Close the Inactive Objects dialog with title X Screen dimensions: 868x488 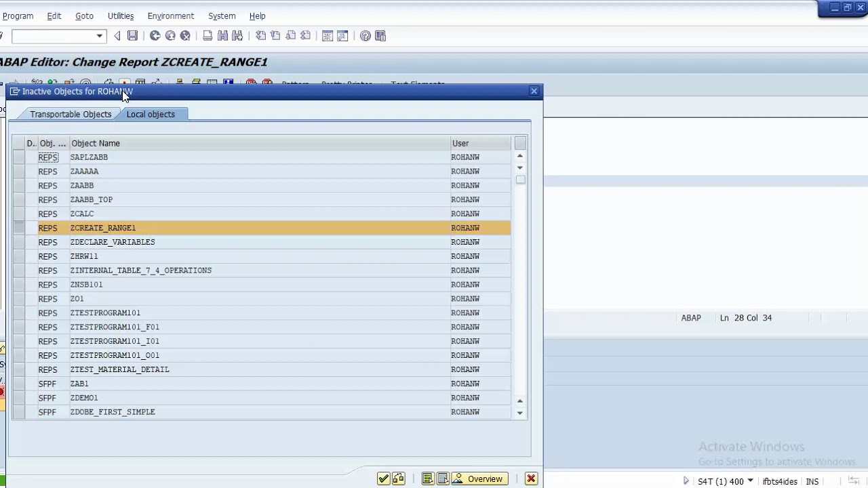tap(534, 91)
